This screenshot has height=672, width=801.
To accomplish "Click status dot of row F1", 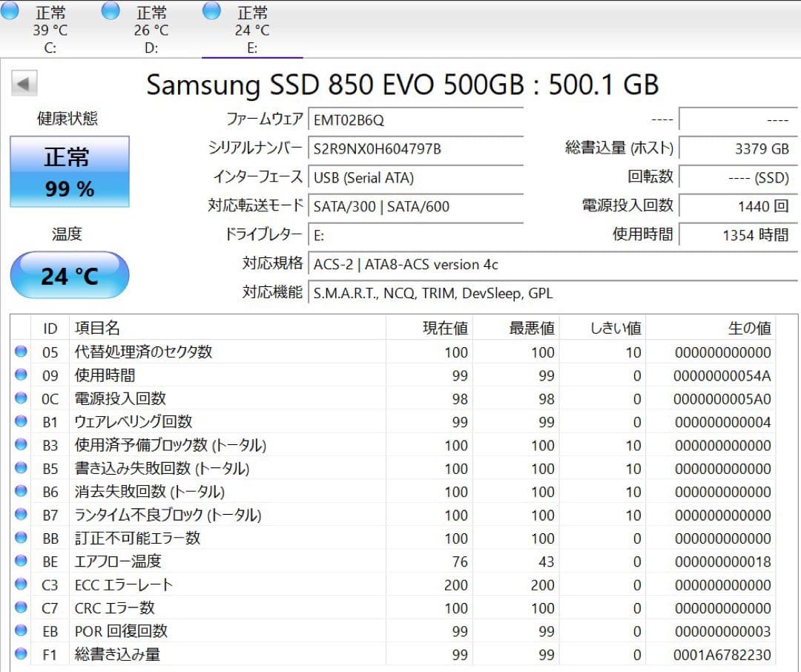I will point(21,653).
